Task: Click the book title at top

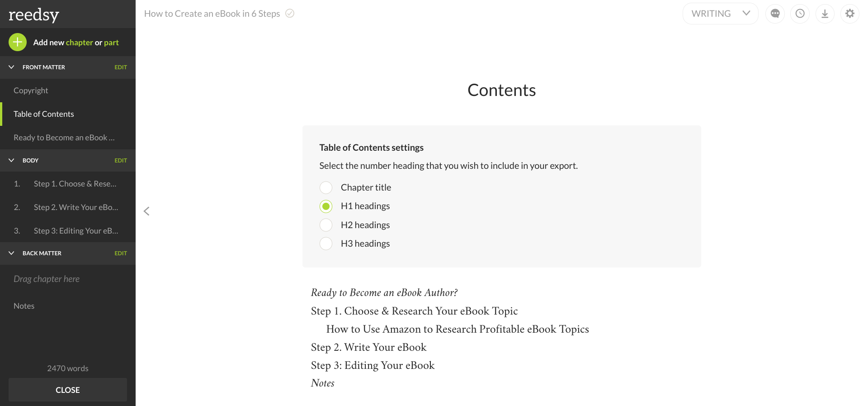Action: pyautogui.click(x=212, y=14)
